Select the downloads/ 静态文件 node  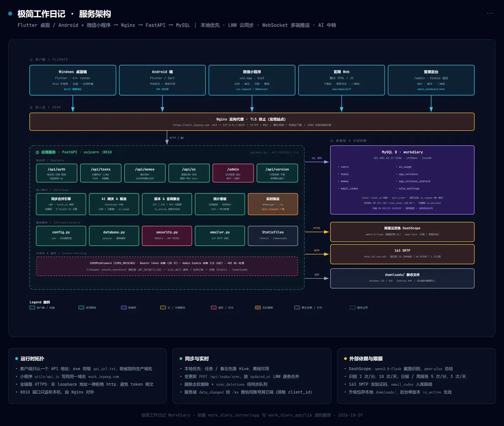click(x=402, y=279)
